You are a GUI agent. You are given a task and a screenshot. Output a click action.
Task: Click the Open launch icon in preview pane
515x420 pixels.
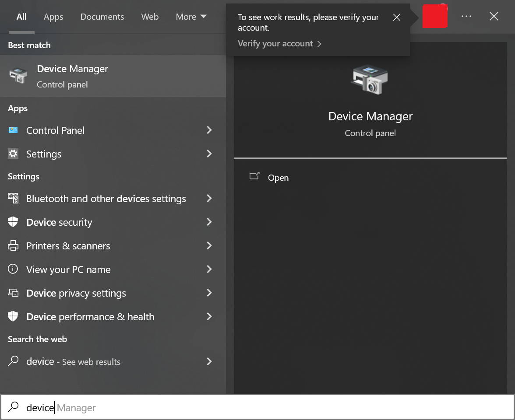pos(254,176)
